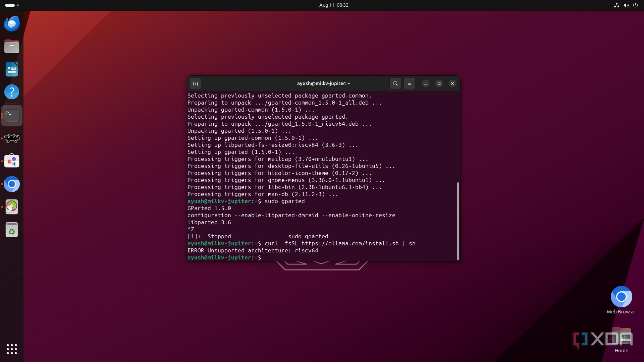This screenshot has width=644, height=362.
Task: Open the RetroArch game icon in dock
Action: tap(12, 138)
